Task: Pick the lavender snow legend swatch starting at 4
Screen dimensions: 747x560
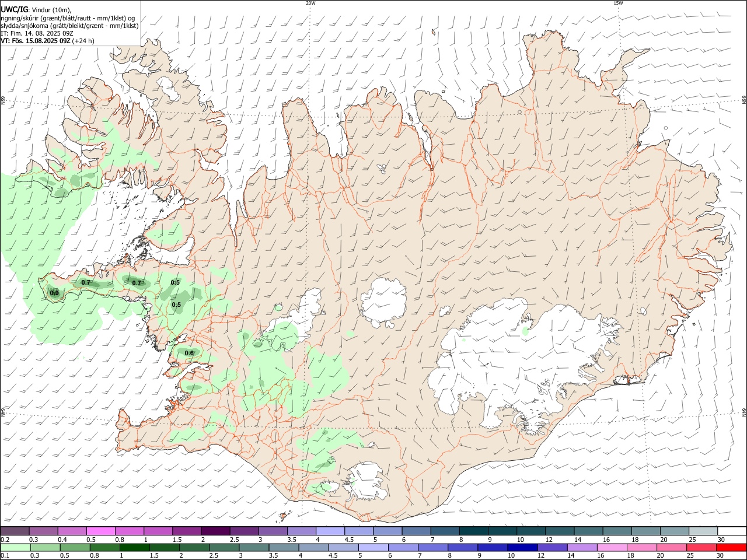Action: pyautogui.click(x=330, y=531)
